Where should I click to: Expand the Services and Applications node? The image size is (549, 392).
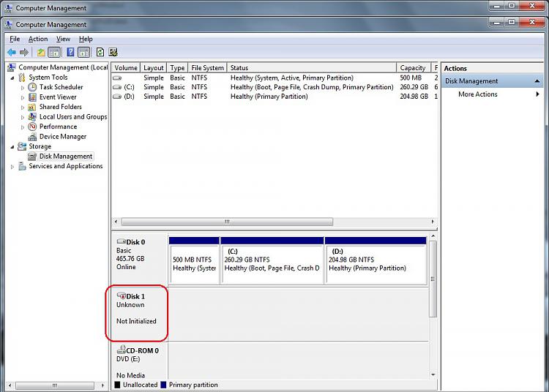(x=12, y=167)
